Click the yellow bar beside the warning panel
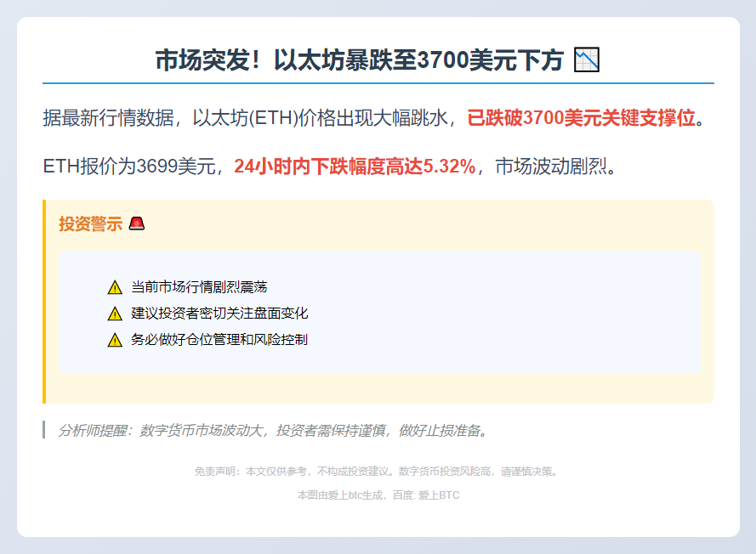The width and height of the screenshot is (756, 554). (x=43, y=302)
